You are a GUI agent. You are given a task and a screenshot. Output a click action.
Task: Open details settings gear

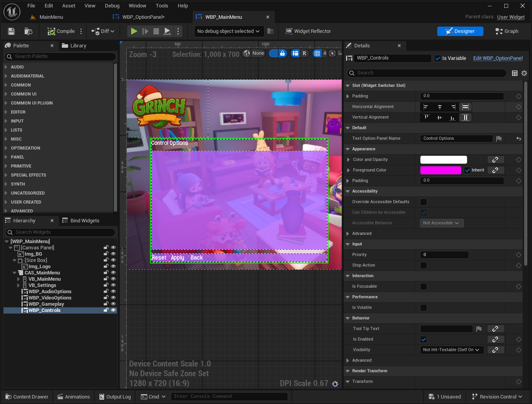pos(524,73)
